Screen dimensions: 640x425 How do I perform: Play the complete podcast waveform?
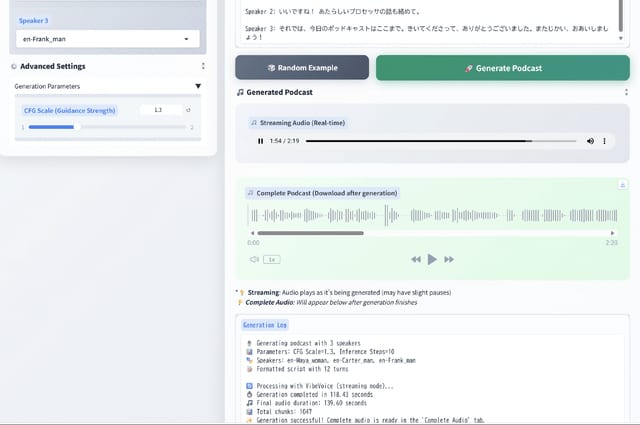click(432, 259)
